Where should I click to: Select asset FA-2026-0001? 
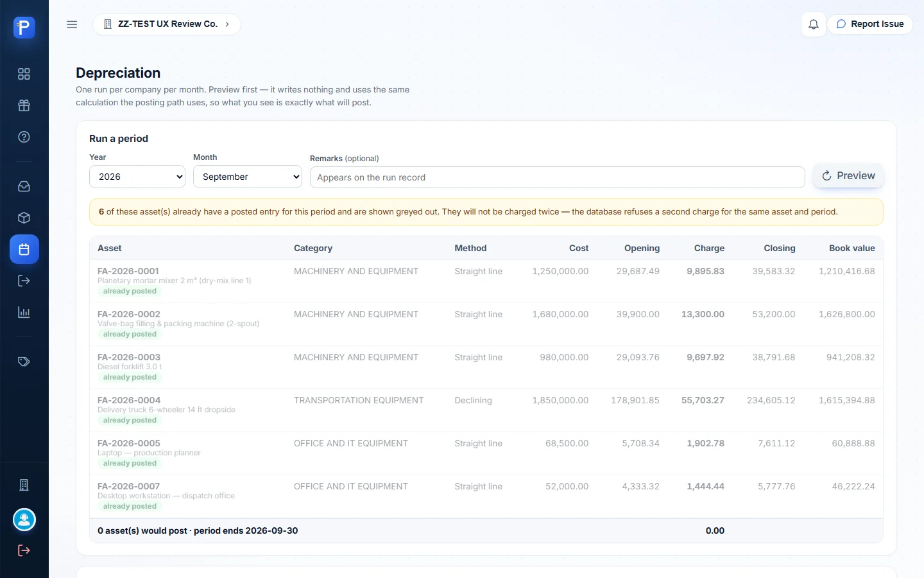coord(128,271)
